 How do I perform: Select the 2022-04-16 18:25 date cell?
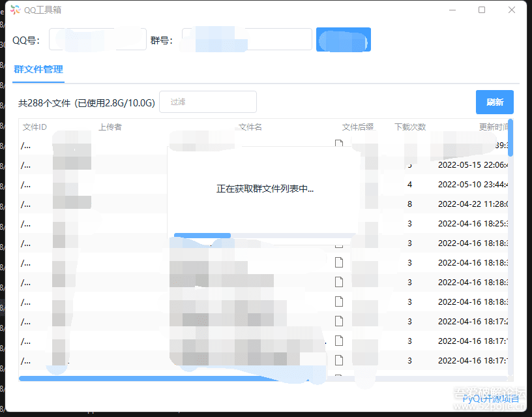coord(473,224)
